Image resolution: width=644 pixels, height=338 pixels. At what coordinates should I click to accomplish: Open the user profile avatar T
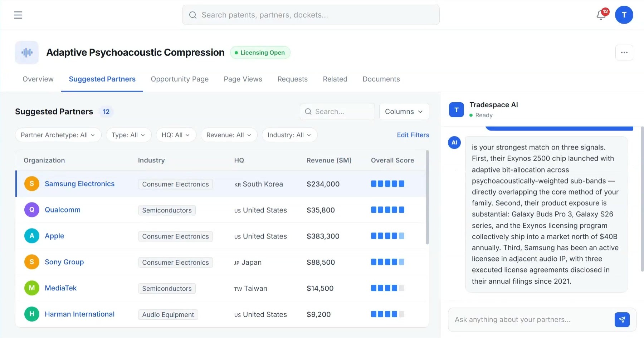pyautogui.click(x=624, y=15)
